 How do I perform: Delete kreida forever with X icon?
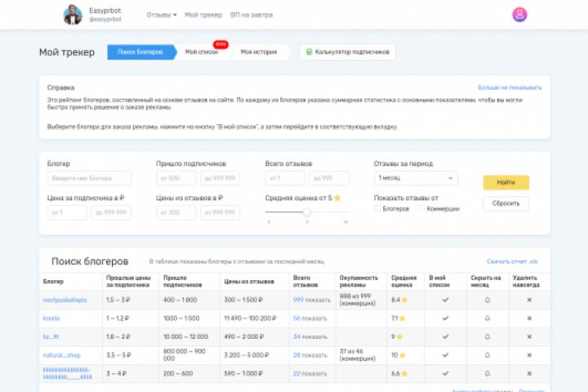point(529,318)
